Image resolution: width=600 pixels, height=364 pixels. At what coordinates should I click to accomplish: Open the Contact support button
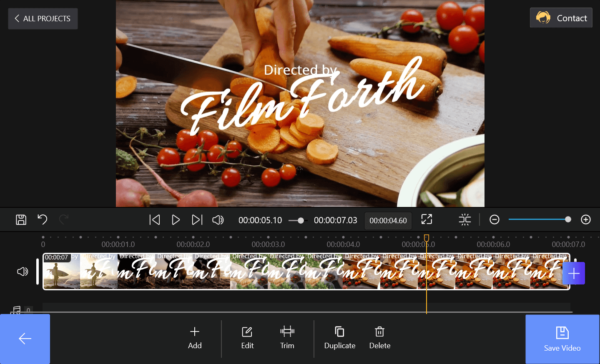561,18
